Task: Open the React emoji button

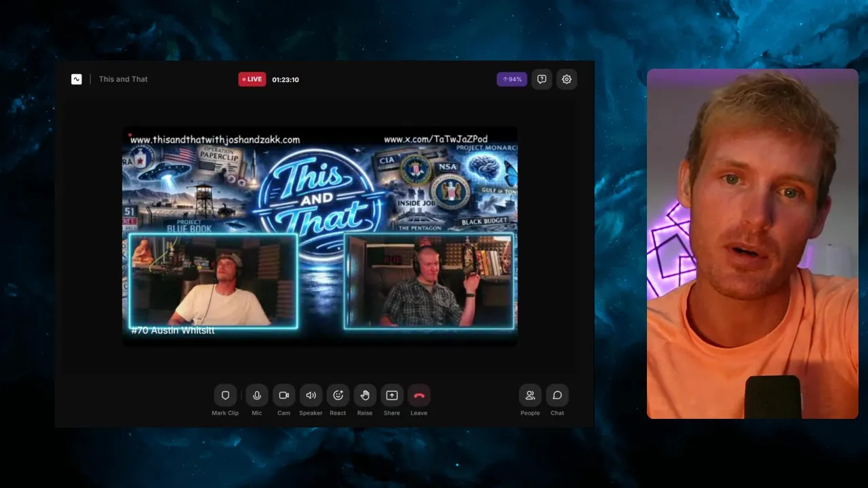Action: 338,396
